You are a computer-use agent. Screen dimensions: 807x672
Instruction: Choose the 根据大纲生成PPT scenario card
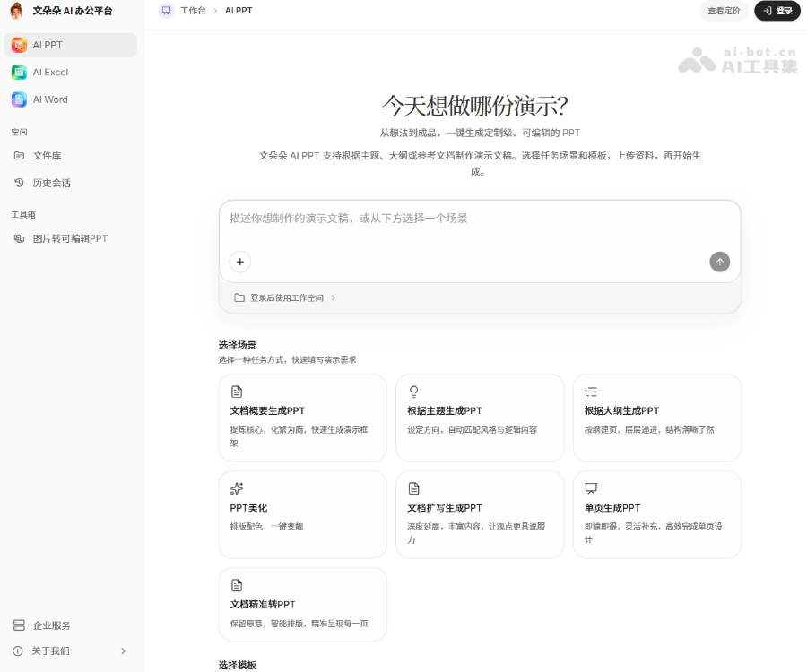[x=656, y=418]
